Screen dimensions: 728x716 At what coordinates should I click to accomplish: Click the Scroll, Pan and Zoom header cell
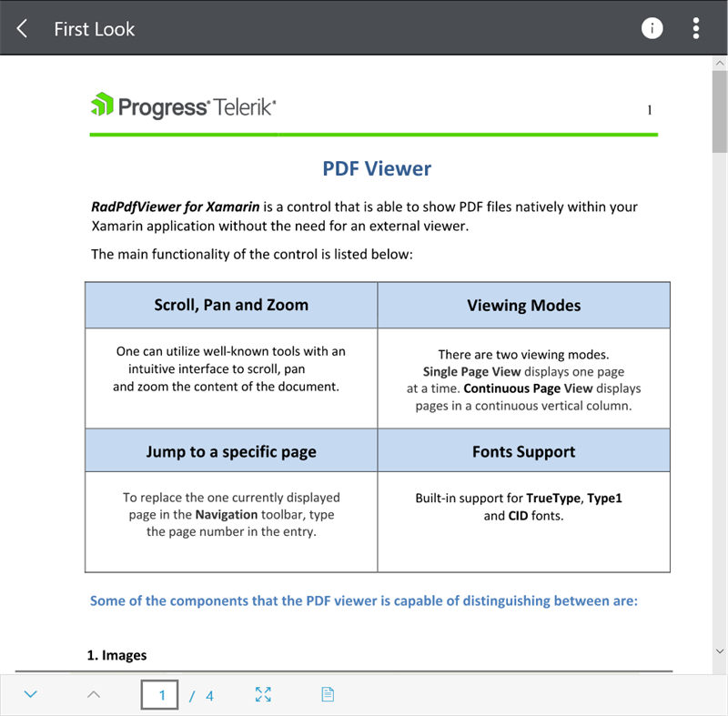[231, 305]
